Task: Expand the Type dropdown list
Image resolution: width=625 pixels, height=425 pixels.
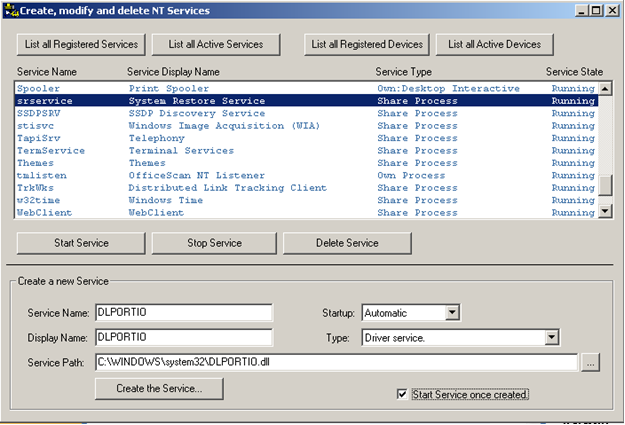Action: (551, 338)
